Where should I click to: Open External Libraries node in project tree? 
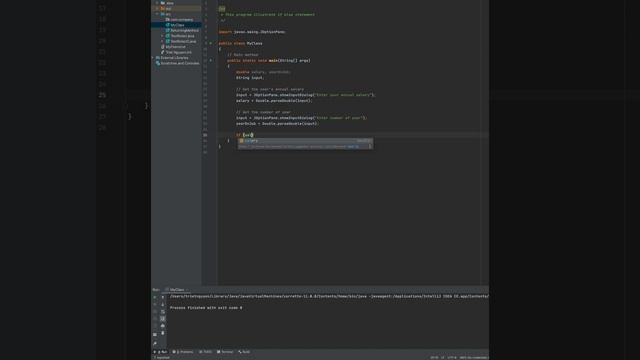pos(174,58)
